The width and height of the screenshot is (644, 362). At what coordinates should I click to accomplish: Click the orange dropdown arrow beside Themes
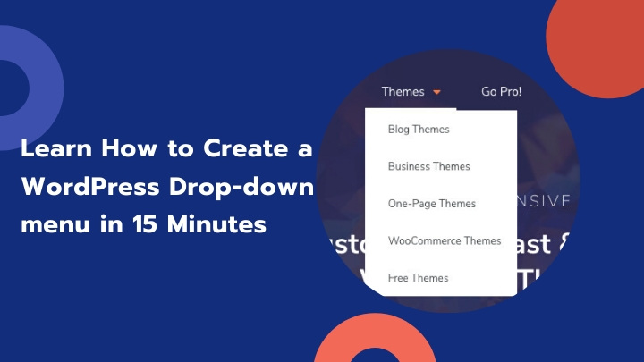point(437,92)
